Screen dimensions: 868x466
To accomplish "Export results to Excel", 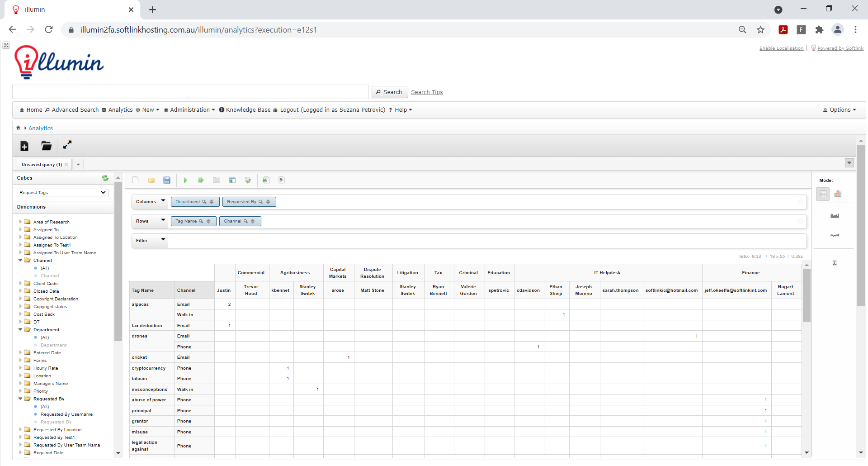I will click(x=265, y=180).
